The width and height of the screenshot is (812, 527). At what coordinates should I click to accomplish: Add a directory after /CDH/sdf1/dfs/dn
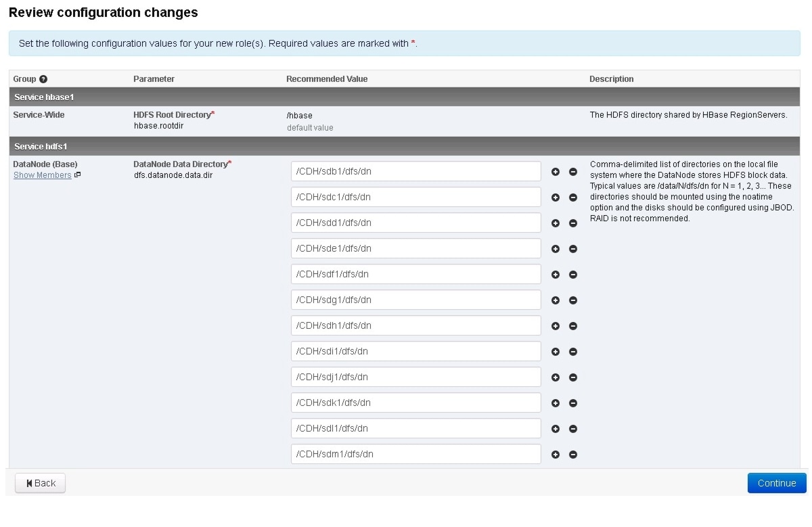556,275
